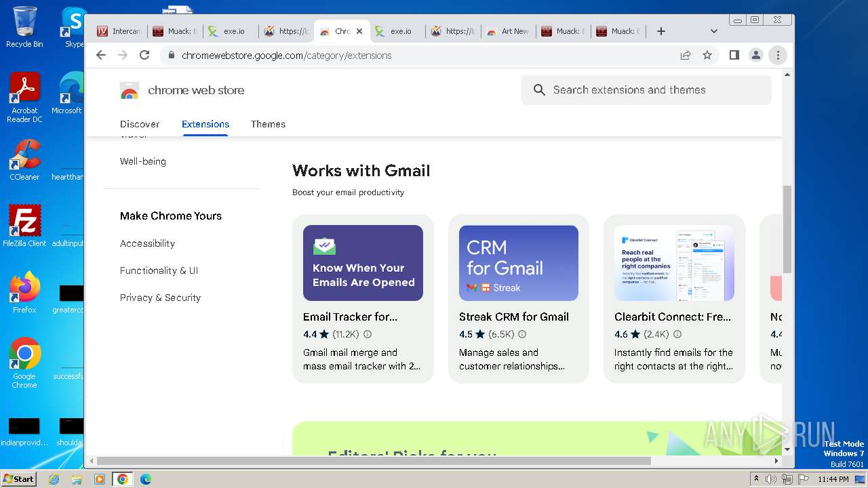Bookmark this page with the star icon
Viewport: 868px width, 488px height.
[x=707, y=56]
